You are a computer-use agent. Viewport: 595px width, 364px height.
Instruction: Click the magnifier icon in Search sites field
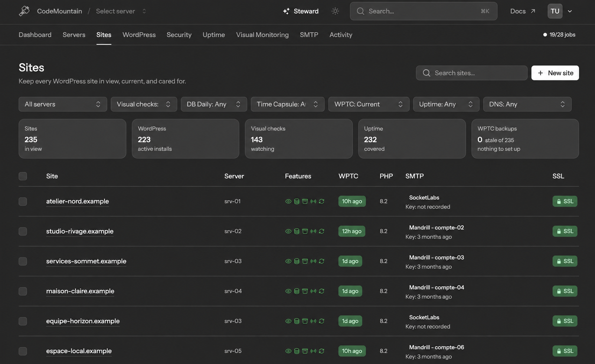coord(426,73)
